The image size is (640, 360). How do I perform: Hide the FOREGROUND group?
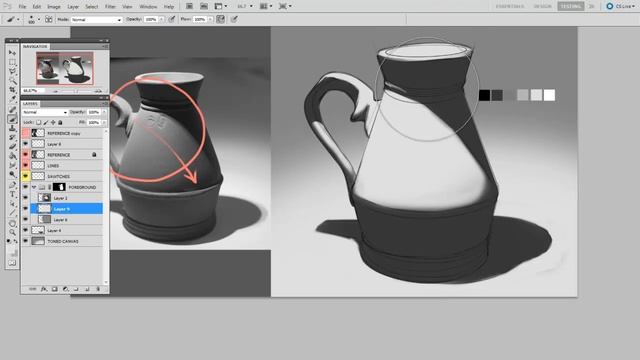[26, 187]
